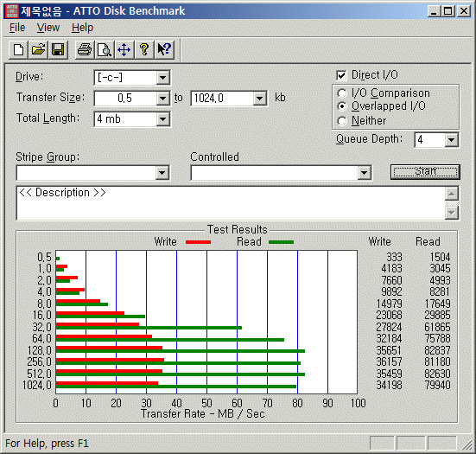Click the yellow question mark About icon
Viewport: 476px width, 454px height.
point(144,50)
